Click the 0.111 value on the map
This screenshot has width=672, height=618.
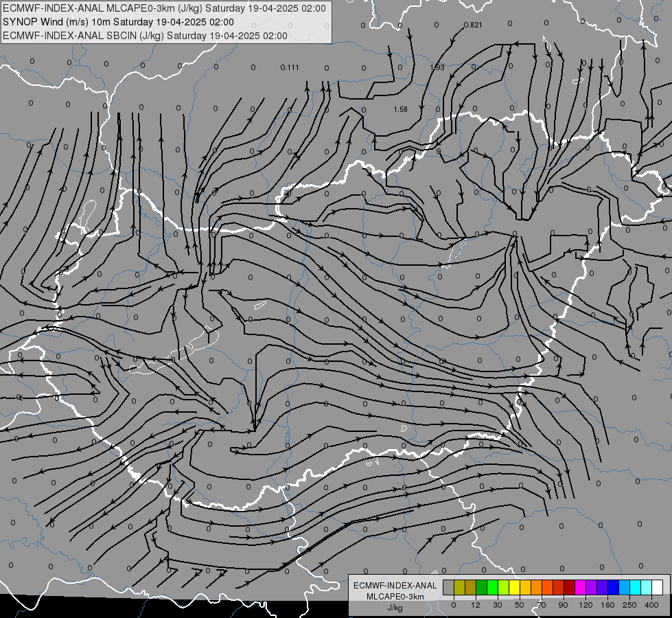[290, 67]
